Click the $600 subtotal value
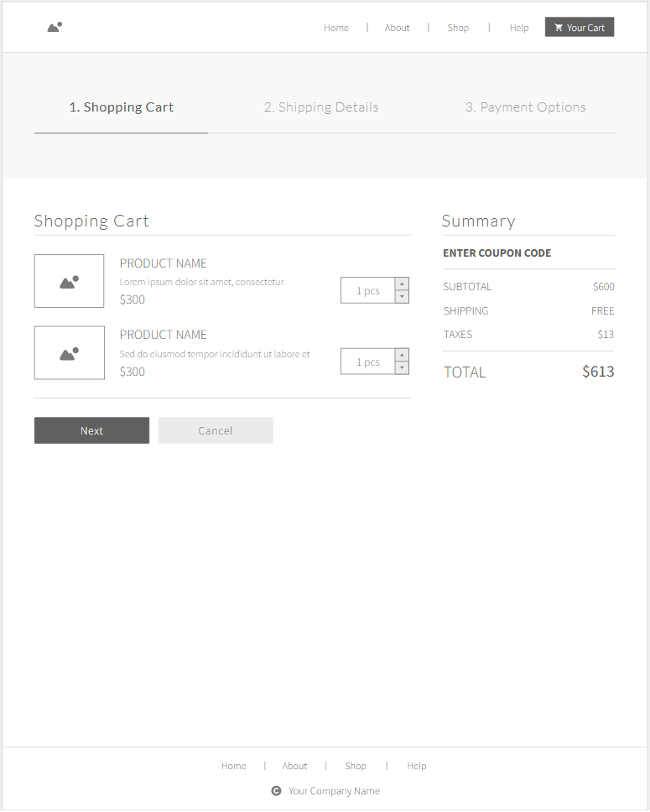This screenshot has height=812, width=650. pos(603,287)
